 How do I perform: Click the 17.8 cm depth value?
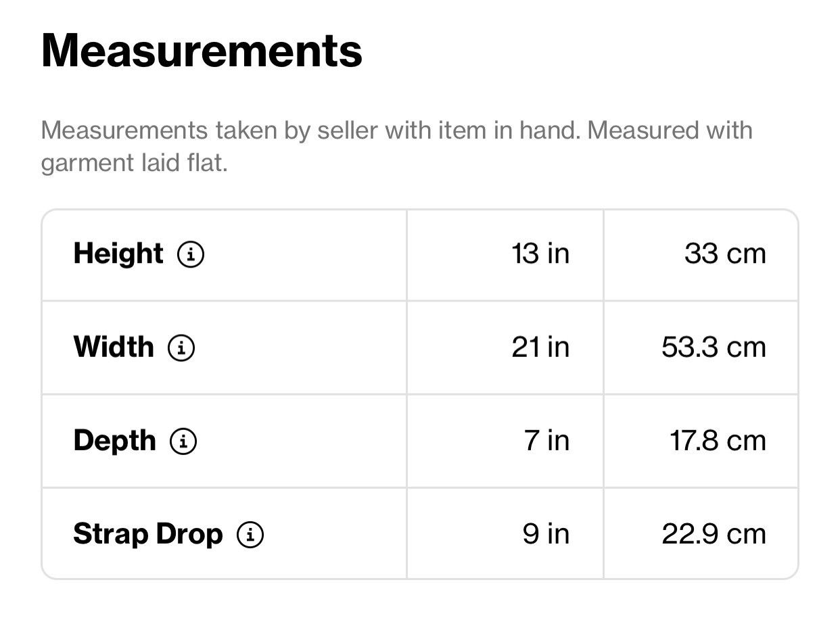[718, 441]
